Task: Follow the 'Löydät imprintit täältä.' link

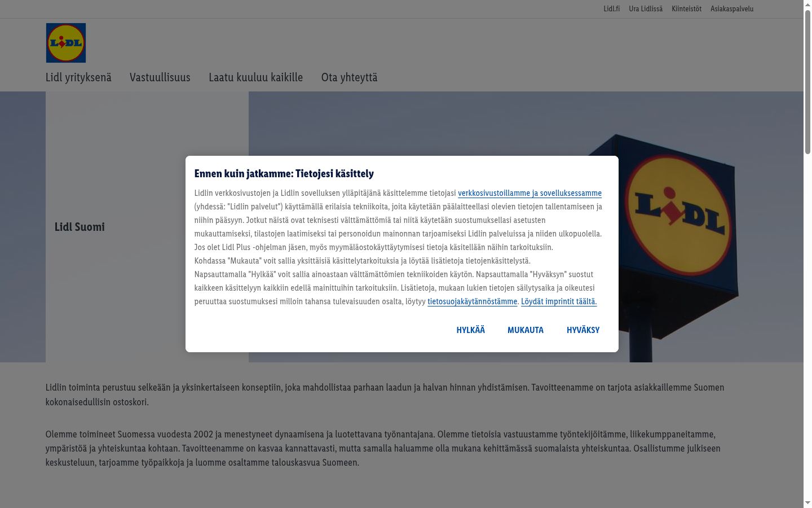Action: (x=559, y=301)
